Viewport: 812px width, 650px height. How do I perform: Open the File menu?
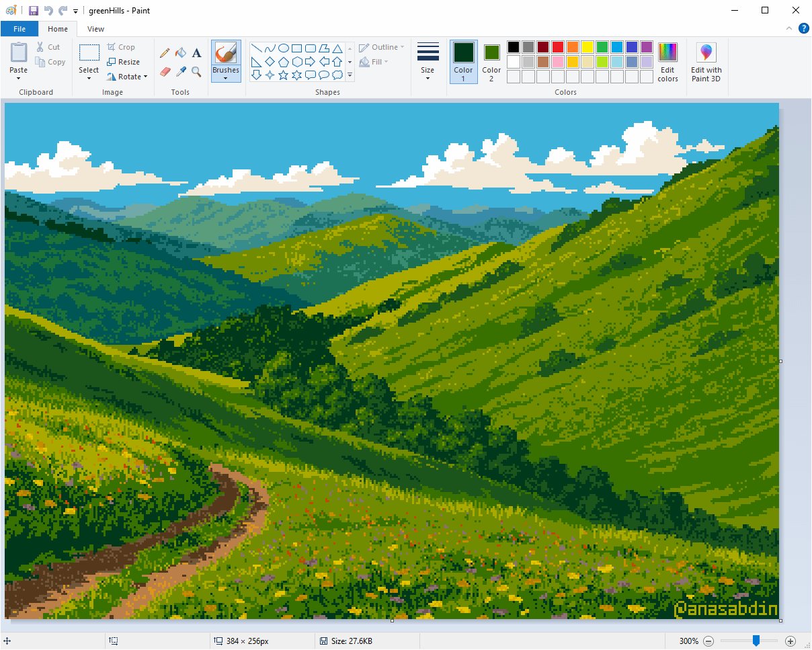click(19, 29)
